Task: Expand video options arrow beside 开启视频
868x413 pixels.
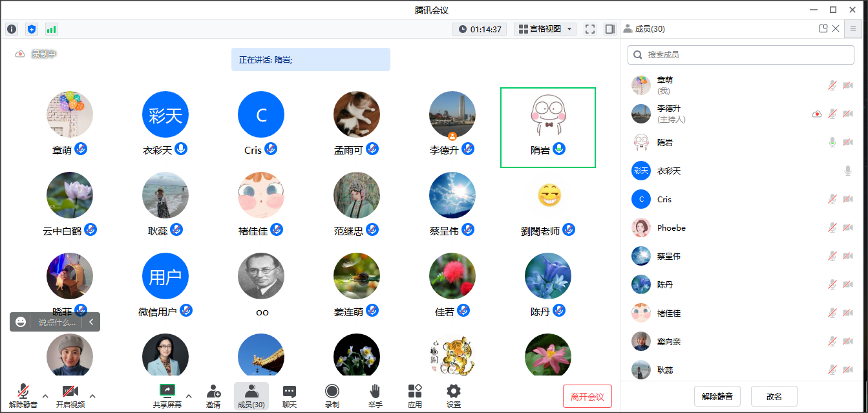Action: tap(92, 396)
